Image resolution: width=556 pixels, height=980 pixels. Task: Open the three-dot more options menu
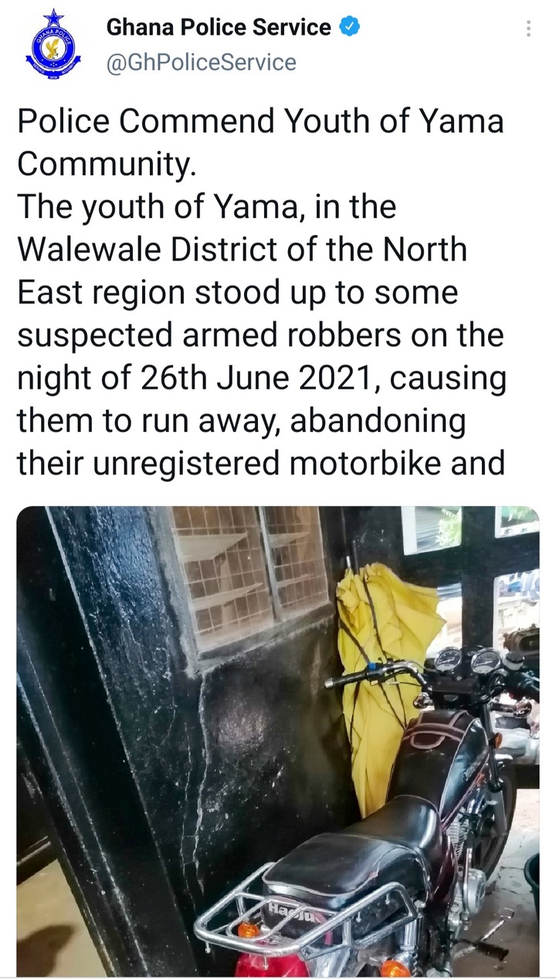tap(528, 29)
